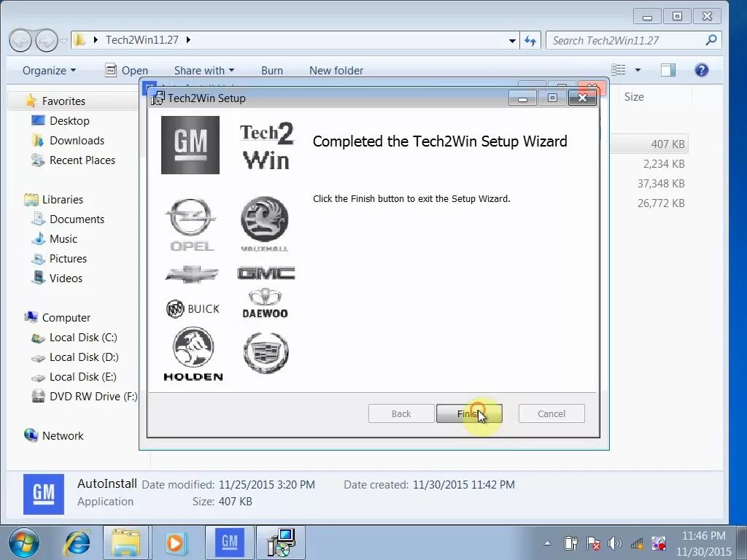The height and width of the screenshot is (560, 747).
Task: Open the Pictures library
Action: [x=68, y=259]
